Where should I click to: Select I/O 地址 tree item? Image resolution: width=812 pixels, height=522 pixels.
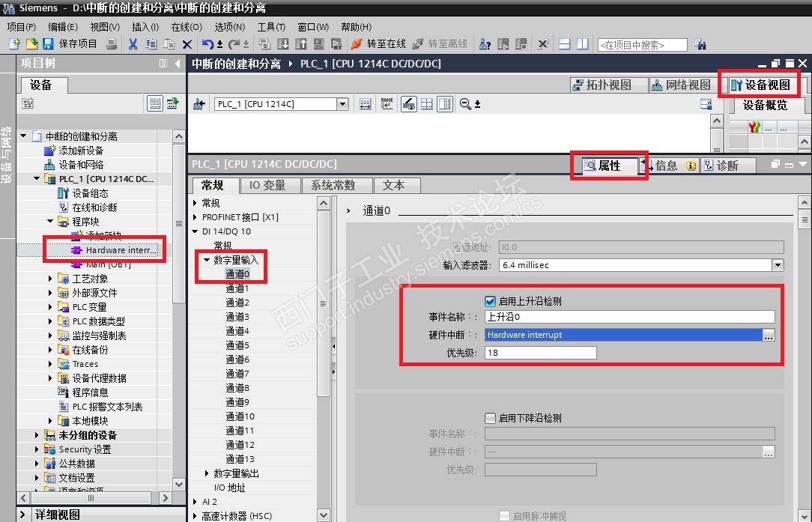tap(229, 488)
